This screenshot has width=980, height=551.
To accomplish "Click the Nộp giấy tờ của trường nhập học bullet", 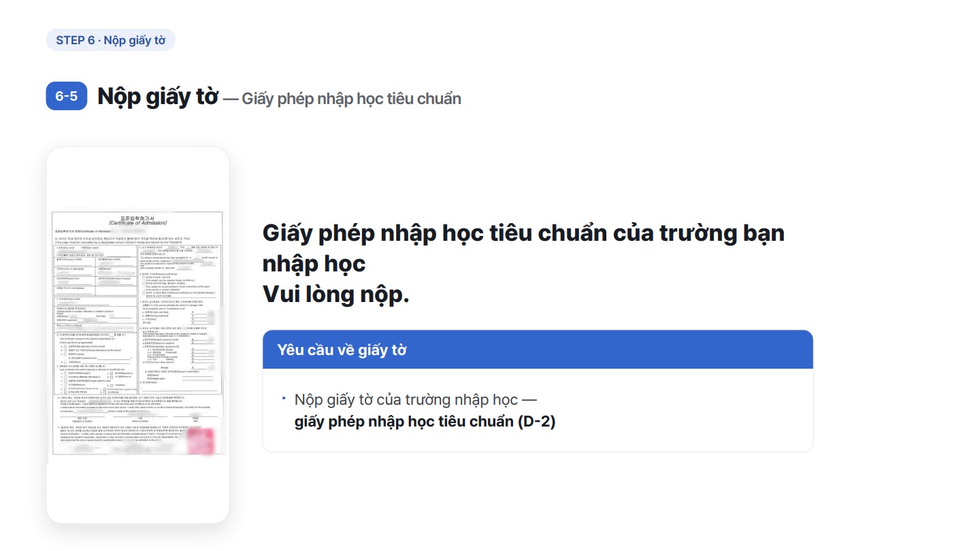I will coord(406,399).
